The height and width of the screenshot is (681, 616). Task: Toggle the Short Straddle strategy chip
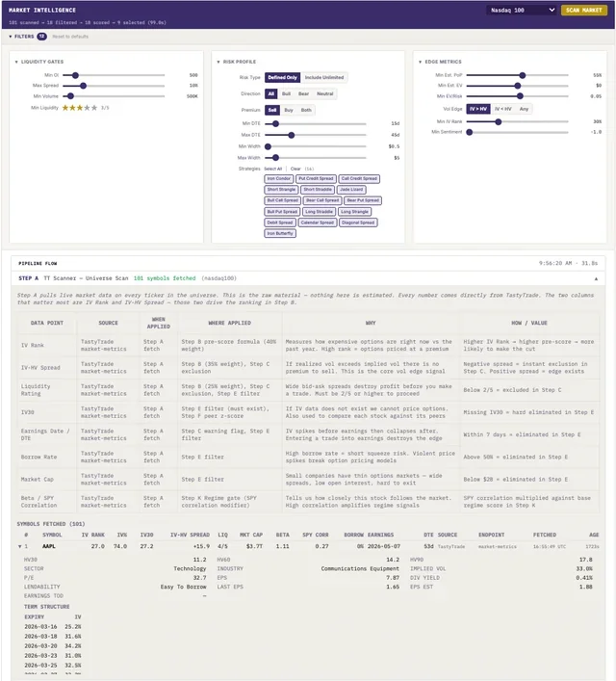point(318,190)
